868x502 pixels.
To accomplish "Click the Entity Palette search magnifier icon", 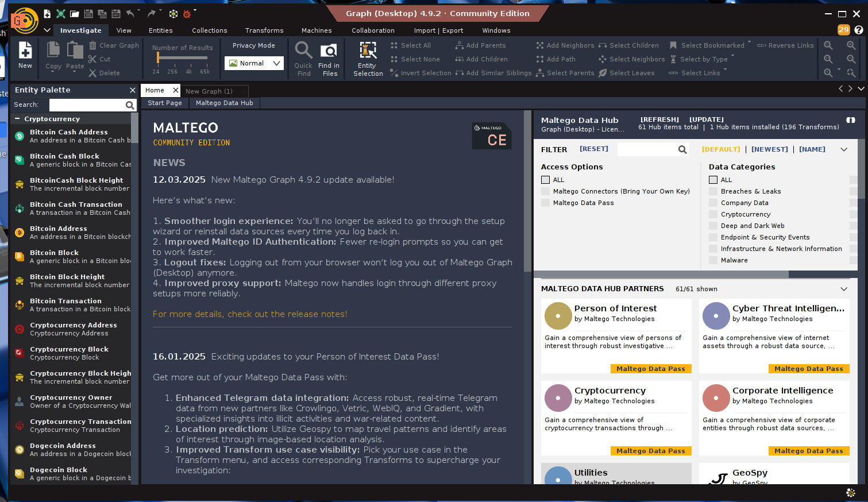I will tap(130, 105).
